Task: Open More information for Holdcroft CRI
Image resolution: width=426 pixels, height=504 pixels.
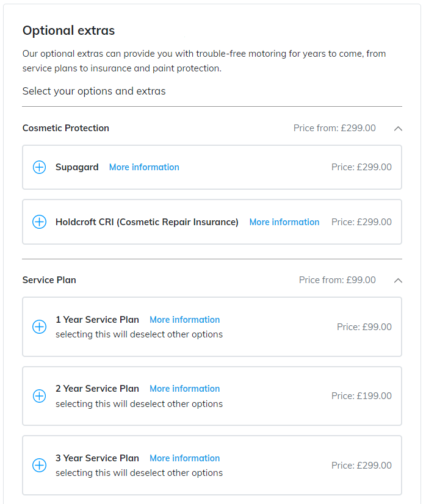Action: 284,222
